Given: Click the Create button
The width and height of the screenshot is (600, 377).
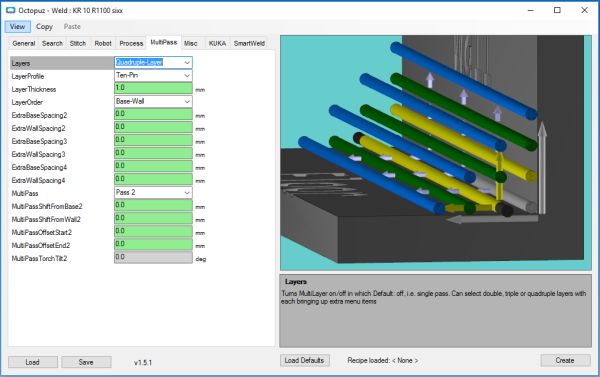Looking at the screenshot, I should click(565, 360).
